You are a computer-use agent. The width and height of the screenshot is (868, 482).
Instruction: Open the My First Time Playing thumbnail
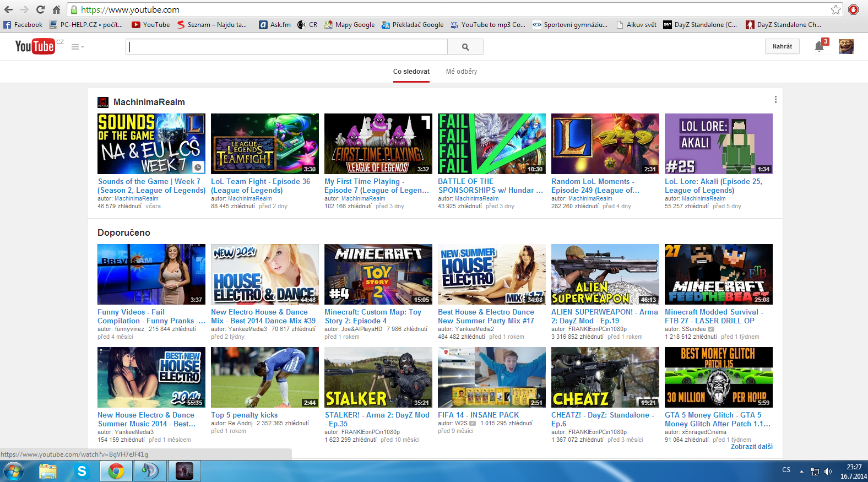pyautogui.click(x=378, y=144)
